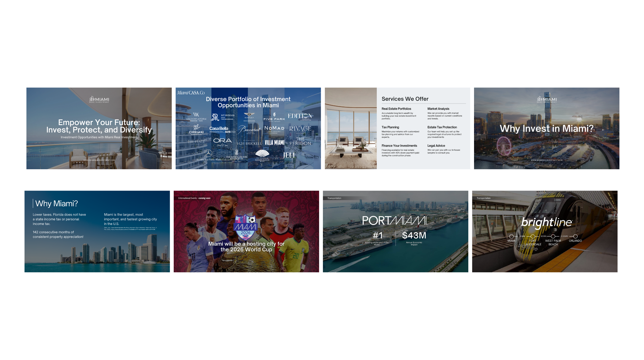Open the Why Miami? text slide
644x360 pixels.
(97, 231)
